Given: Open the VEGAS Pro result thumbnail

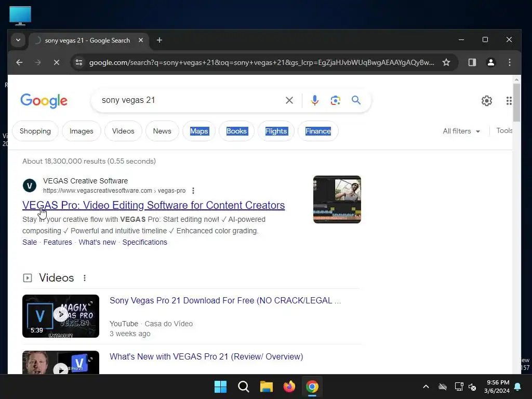Looking at the screenshot, I should coord(337,199).
